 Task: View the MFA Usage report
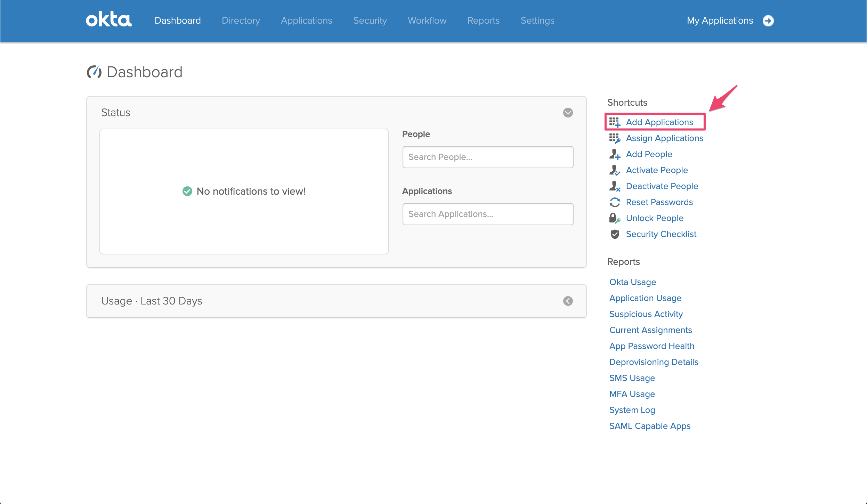coord(632,394)
